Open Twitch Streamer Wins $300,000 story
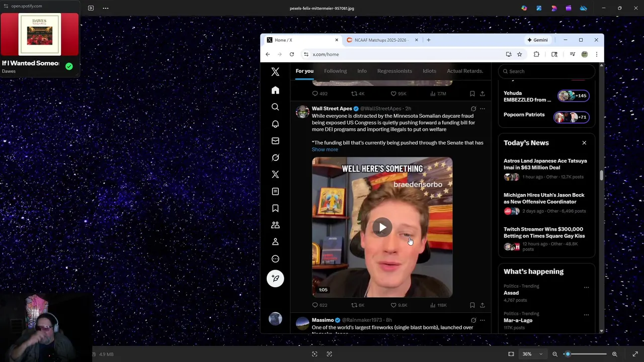This screenshot has height=362, width=644. tap(546, 240)
